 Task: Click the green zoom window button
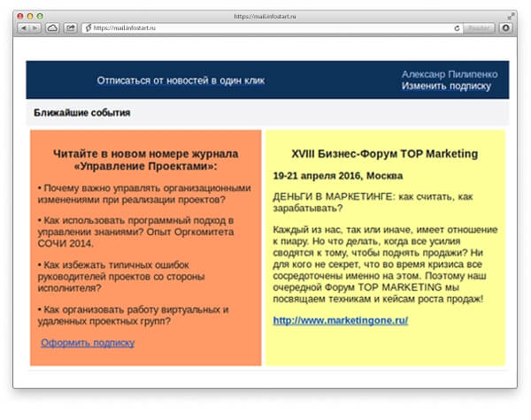[40, 16]
